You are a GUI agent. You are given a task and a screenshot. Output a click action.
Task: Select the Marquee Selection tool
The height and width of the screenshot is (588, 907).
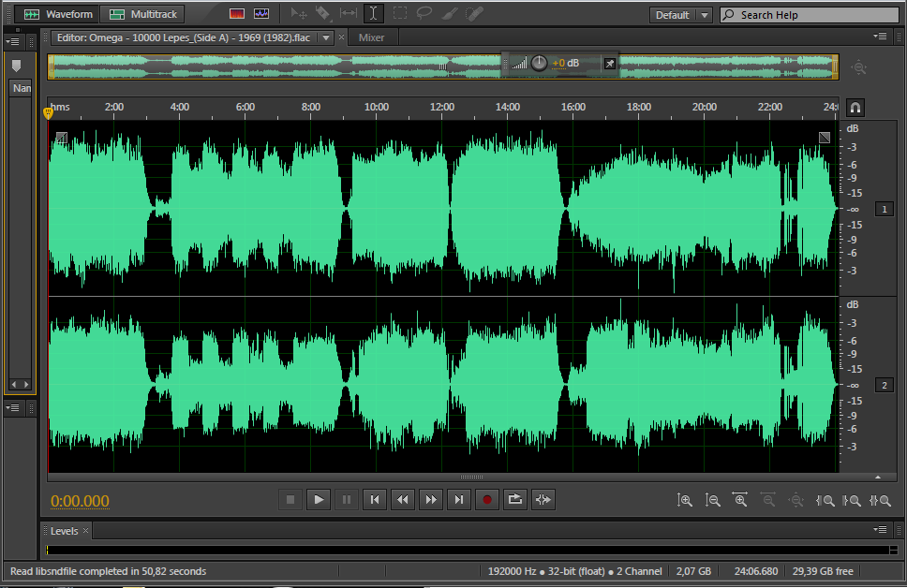tap(400, 13)
